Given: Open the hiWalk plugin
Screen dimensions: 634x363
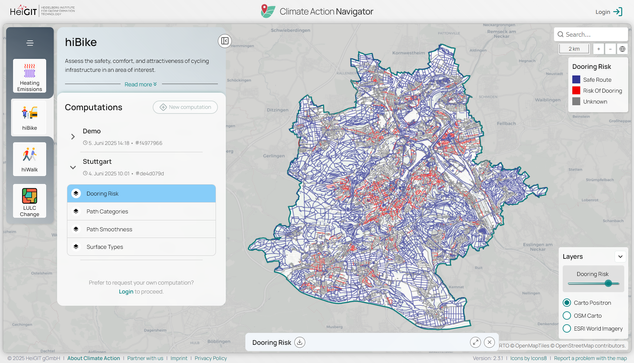Looking at the screenshot, I should (30, 159).
